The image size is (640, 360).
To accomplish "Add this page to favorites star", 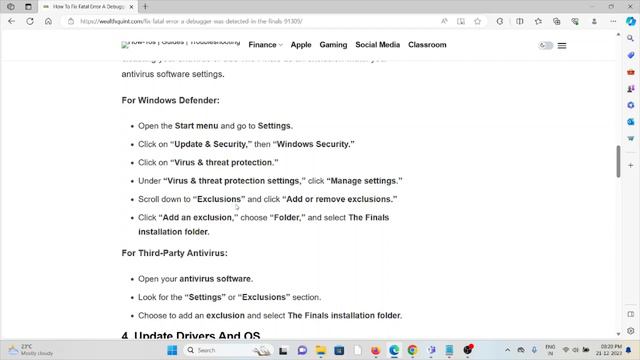I will (478, 21).
